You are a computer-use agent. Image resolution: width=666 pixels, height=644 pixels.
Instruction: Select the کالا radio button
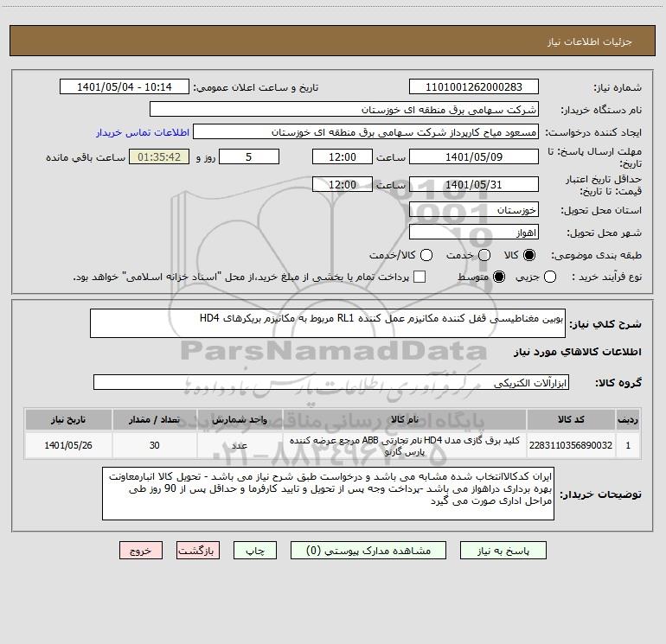pos(529,255)
